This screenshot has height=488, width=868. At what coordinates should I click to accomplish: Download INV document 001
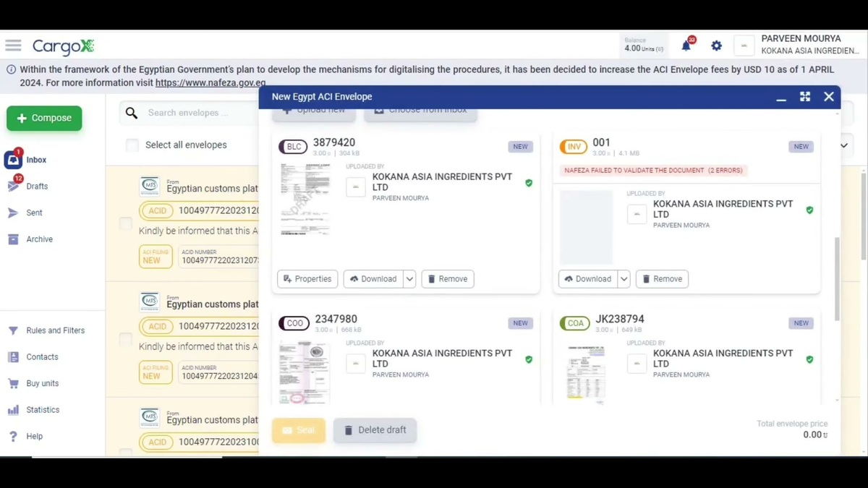tap(588, 279)
